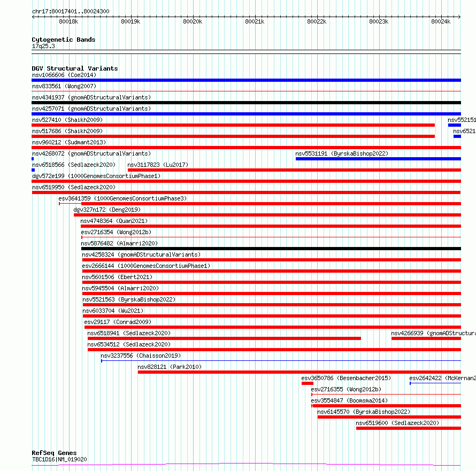Click the 80024k ruler tick label
The width and height of the screenshot is (476, 471).
(441, 21)
